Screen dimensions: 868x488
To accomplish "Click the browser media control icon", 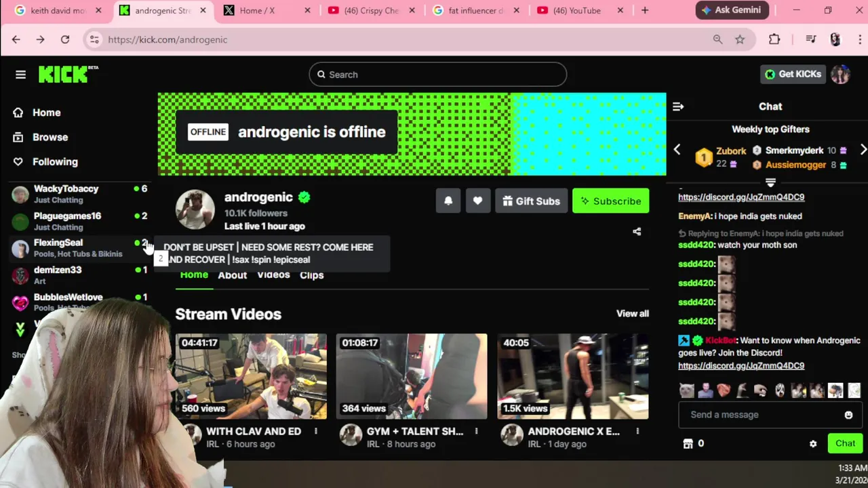I will (810, 39).
